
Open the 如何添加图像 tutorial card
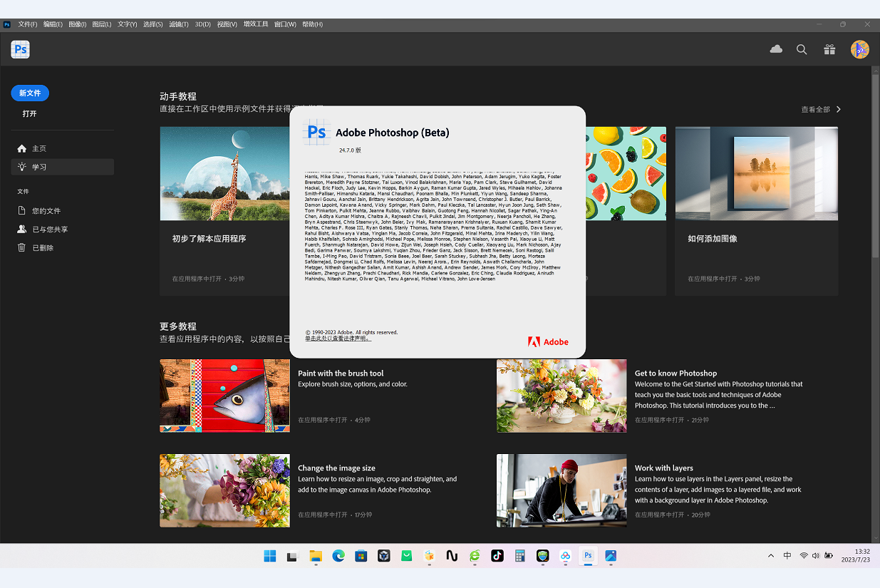click(757, 211)
